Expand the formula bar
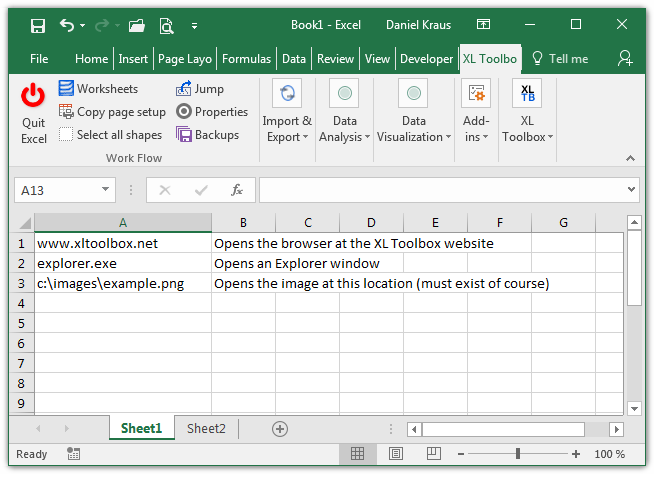Screen dimensions: 655x477 [631, 190]
